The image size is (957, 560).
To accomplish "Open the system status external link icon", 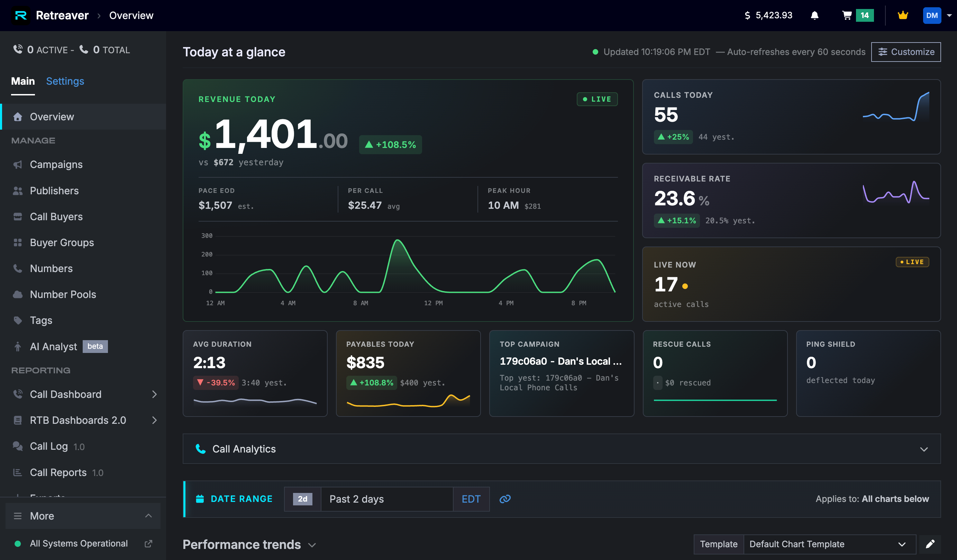I will pyautogui.click(x=148, y=543).
